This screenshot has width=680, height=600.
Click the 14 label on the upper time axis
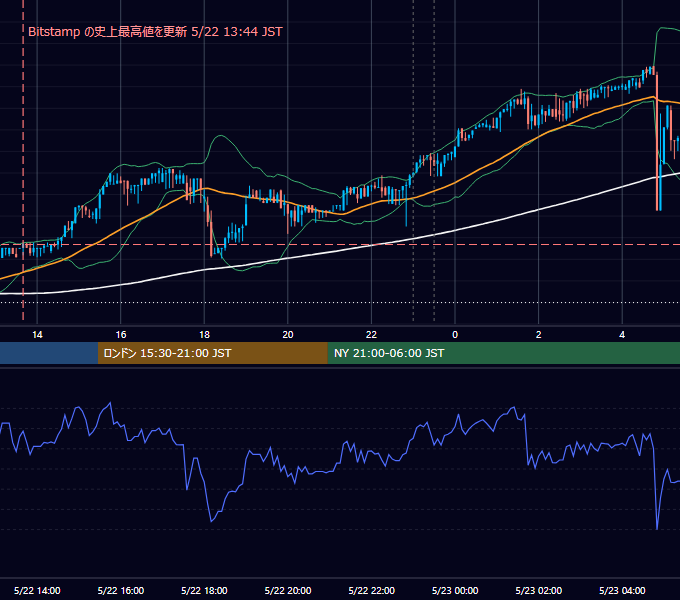pyautogui.click(x=37, y=335)
